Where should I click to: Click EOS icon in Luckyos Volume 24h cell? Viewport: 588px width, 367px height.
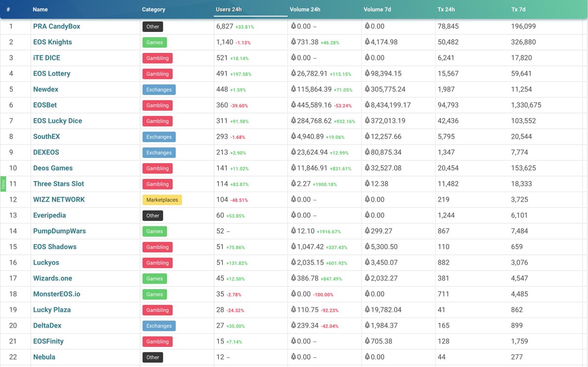click(293, 262)
